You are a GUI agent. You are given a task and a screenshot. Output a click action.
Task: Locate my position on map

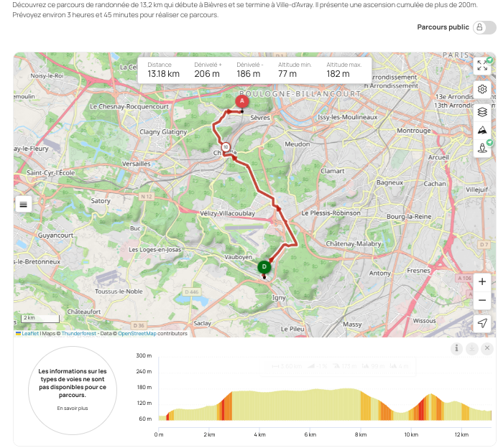pyautogui.click(x=482, y=323)
